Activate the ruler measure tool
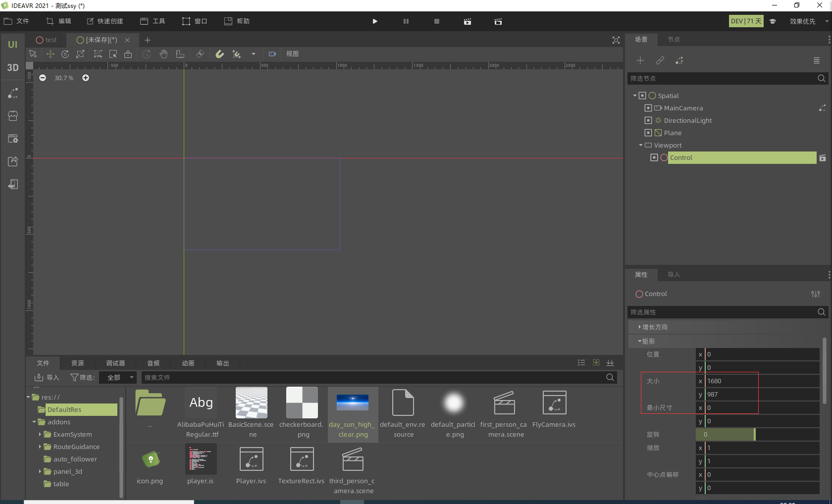The height and width of the screenshot is (504, 832). 180,54
